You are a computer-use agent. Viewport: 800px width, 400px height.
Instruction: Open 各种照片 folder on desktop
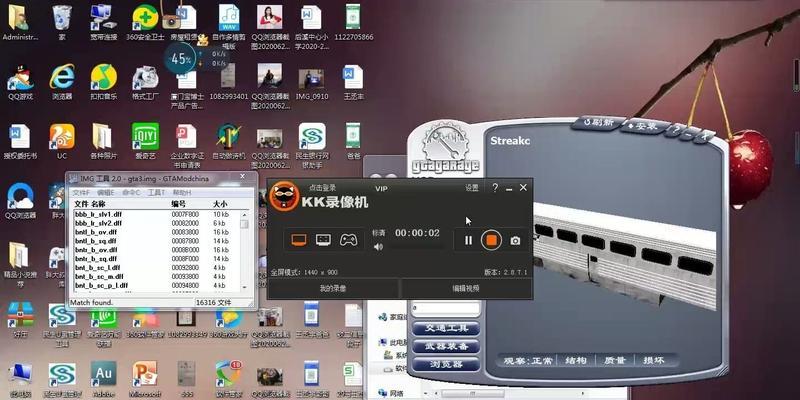coord(104,141)
